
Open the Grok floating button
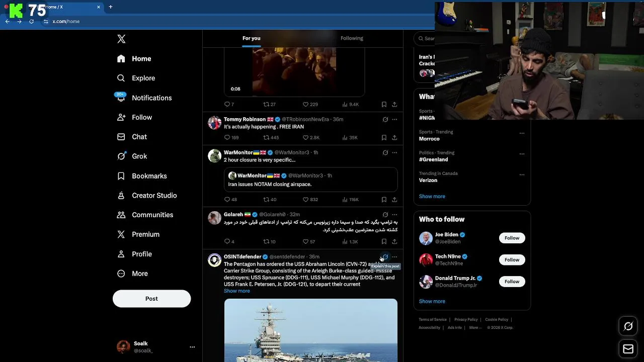tap(628, 326)
